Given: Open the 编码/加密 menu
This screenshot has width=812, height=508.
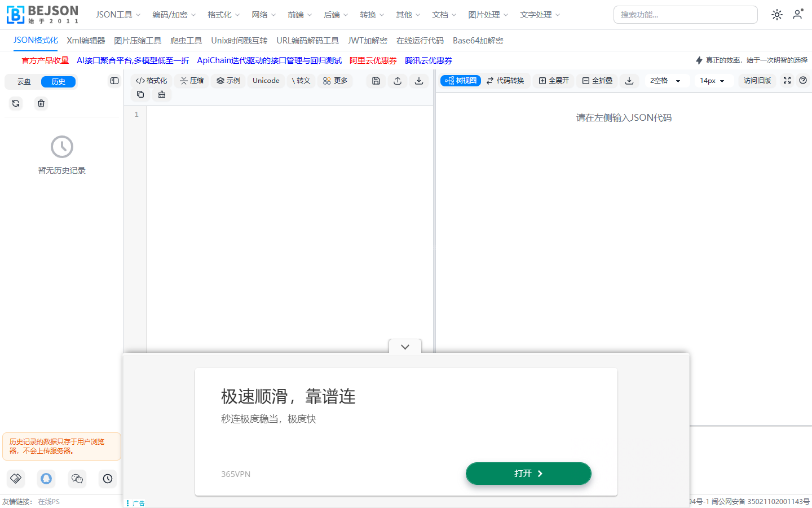Looking at the screenshot, I should tap(174, 15).
